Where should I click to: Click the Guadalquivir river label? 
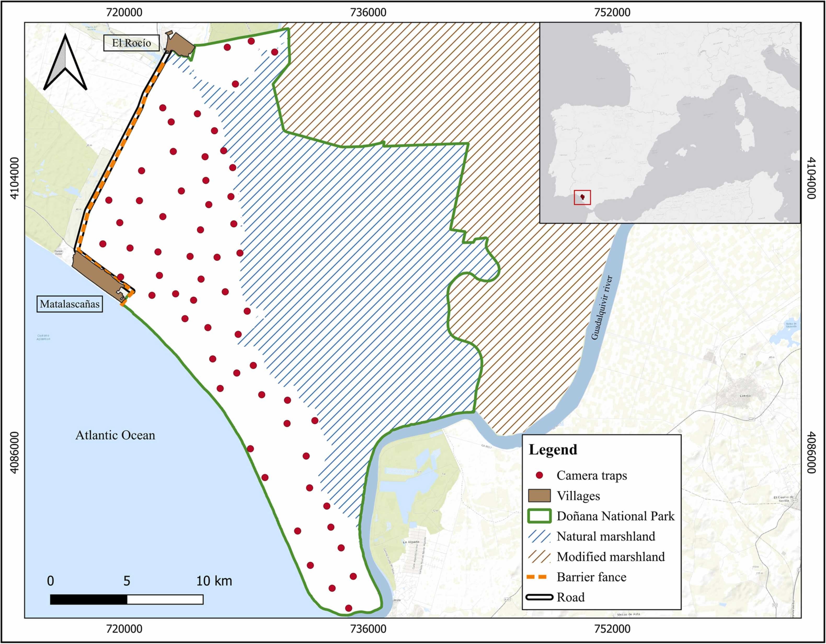601,307
